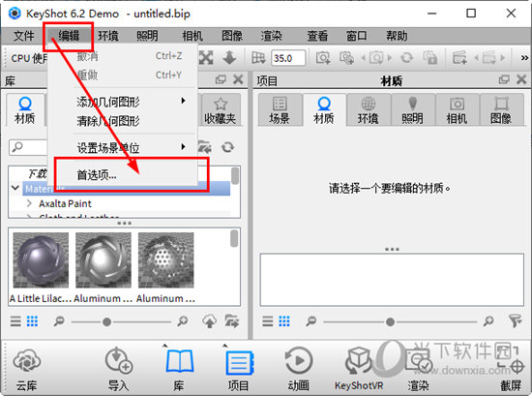
Task: Open the 查看 menu
Action: (317, 36)
